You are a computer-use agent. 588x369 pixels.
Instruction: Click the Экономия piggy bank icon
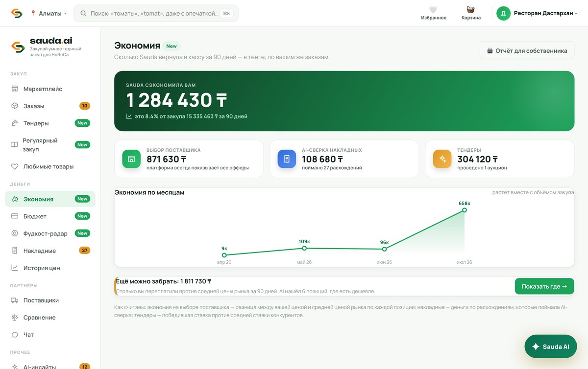coord(14,199)
